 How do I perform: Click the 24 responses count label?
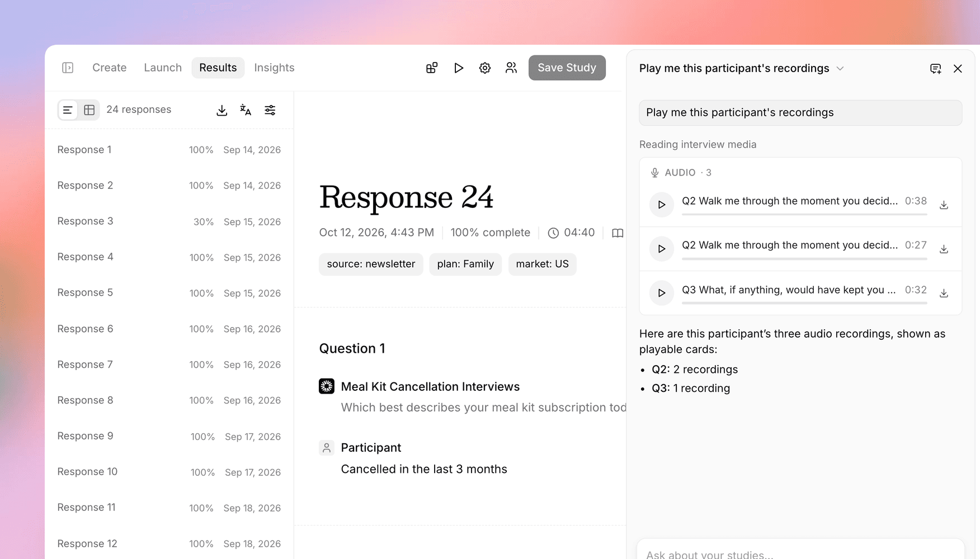pyautogui.click(x=139, y=110)
